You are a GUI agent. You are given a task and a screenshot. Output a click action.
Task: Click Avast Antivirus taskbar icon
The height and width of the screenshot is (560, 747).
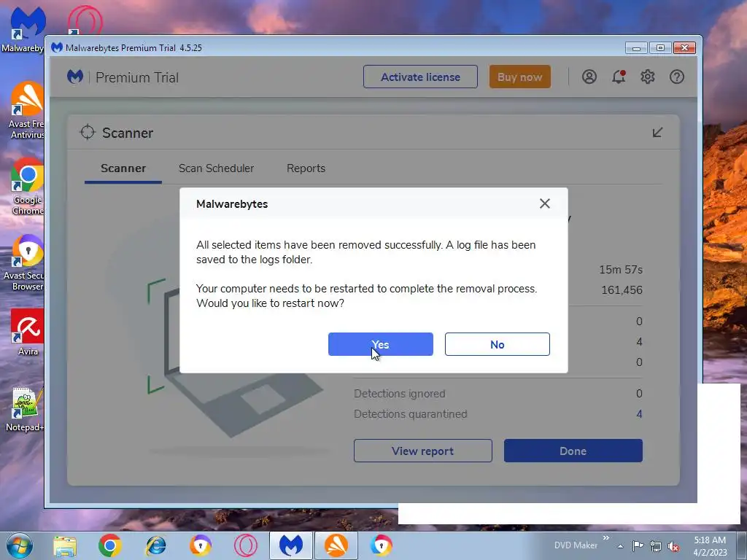[x=336, y=545]
